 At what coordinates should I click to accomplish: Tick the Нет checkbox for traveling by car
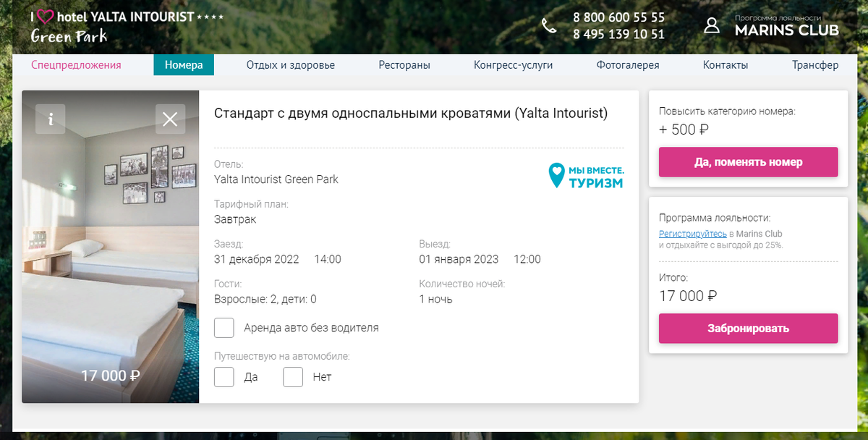point(293,377)
